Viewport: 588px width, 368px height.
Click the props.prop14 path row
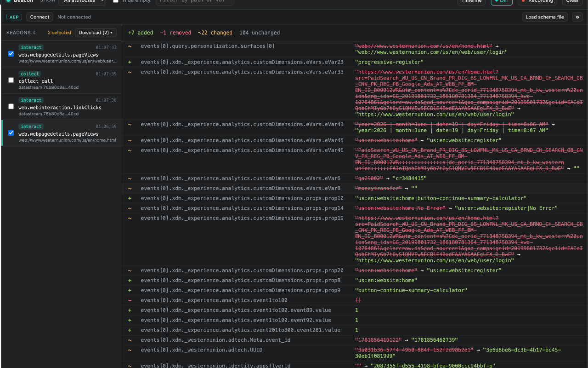pos(242,208)
